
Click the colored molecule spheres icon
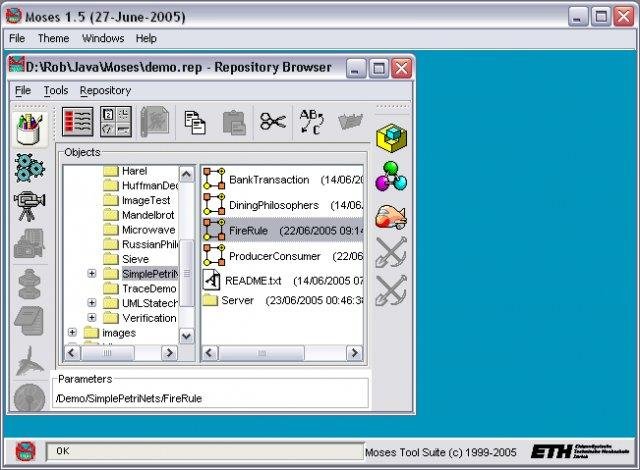pyautogui.click(x=391, y=176)
